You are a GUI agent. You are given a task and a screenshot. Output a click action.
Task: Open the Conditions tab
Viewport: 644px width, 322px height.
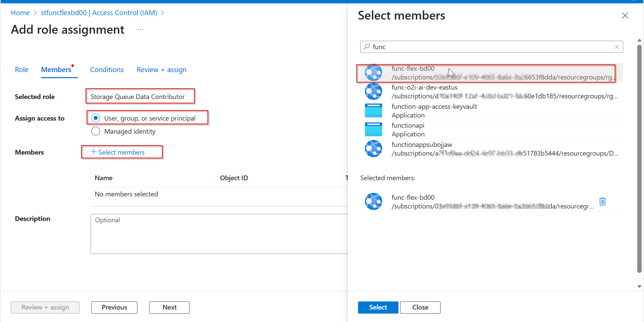point(107,70)
